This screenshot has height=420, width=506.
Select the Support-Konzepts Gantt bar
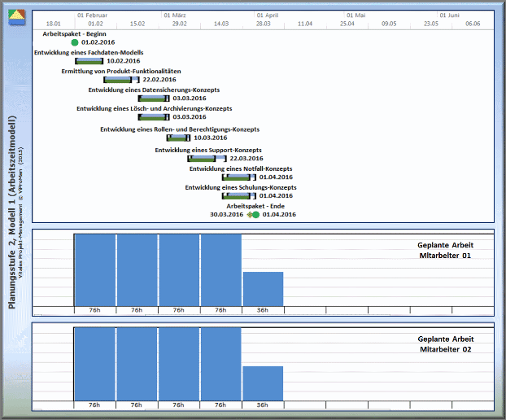[207, 159]
